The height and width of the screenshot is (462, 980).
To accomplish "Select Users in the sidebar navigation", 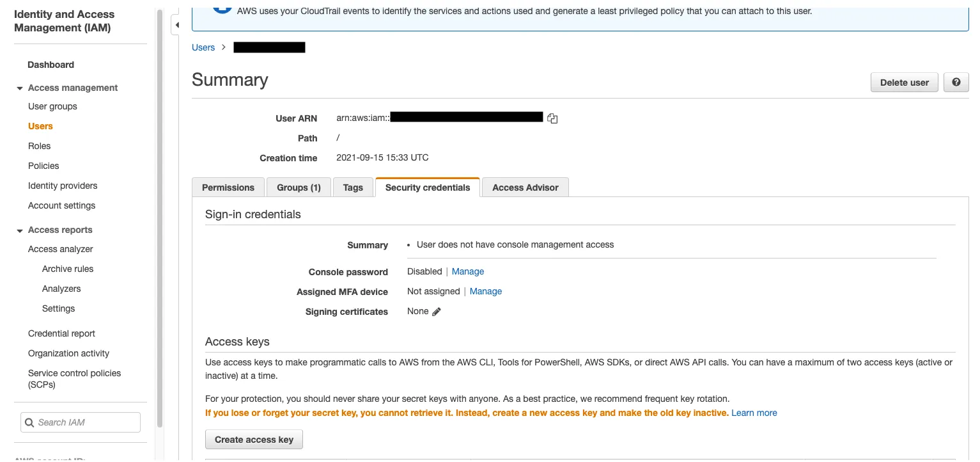I will tap(40, 126).
